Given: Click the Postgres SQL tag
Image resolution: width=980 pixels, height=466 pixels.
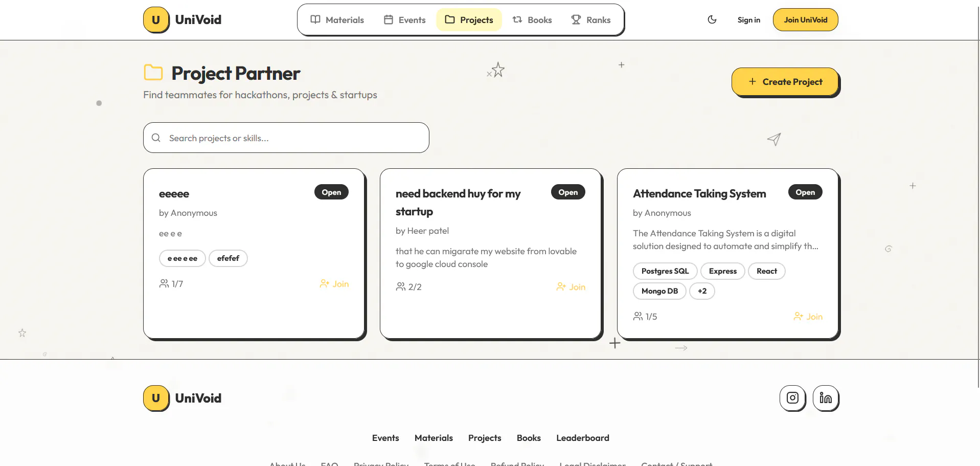Looking at the screenshot, I should pyautogui.click(x=665, y=271).
